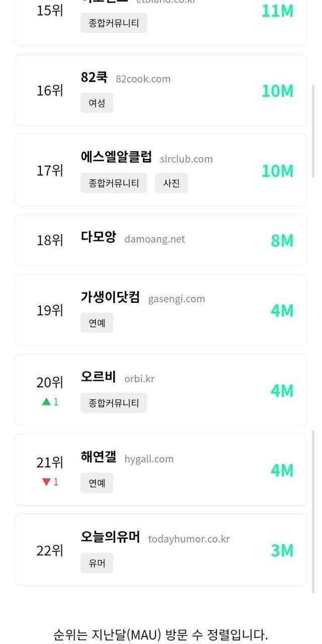
Task: Select the 여성 tag under 82쿡
Action: coord(97,103)
